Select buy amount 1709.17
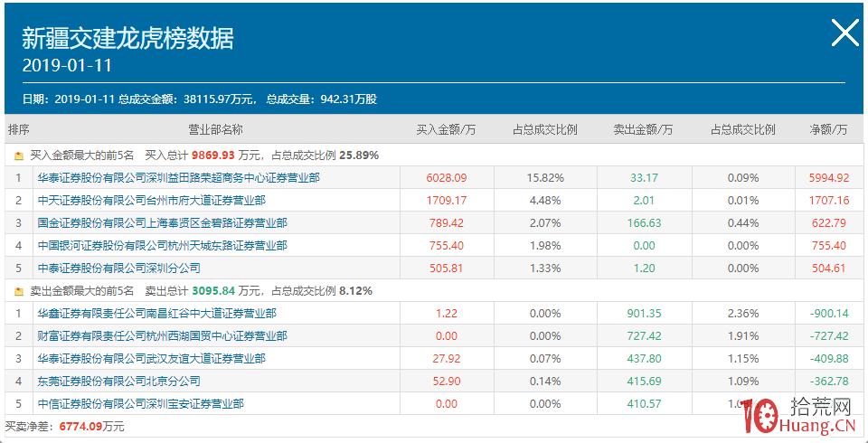Screen dimensions: 868x443 [x=447, y=201]
